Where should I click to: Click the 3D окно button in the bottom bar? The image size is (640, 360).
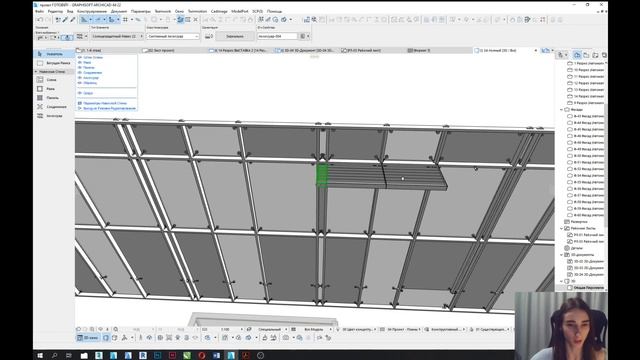pos(88,338)
